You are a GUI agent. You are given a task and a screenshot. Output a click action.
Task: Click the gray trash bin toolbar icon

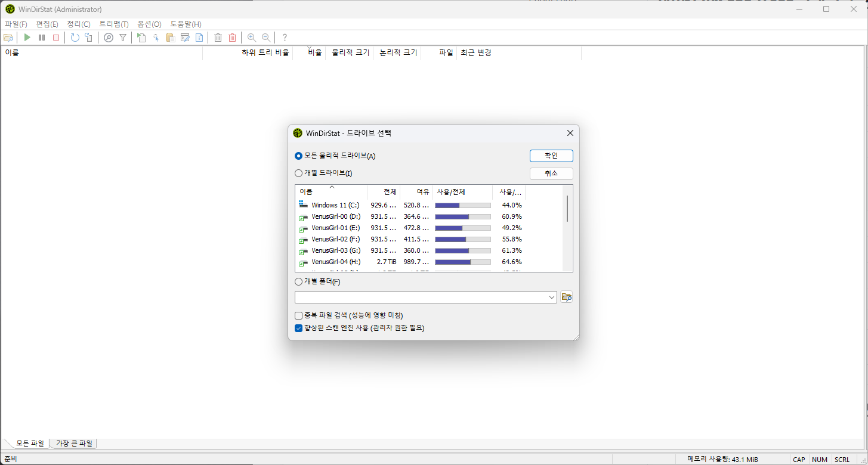click(x=218, y=38)
